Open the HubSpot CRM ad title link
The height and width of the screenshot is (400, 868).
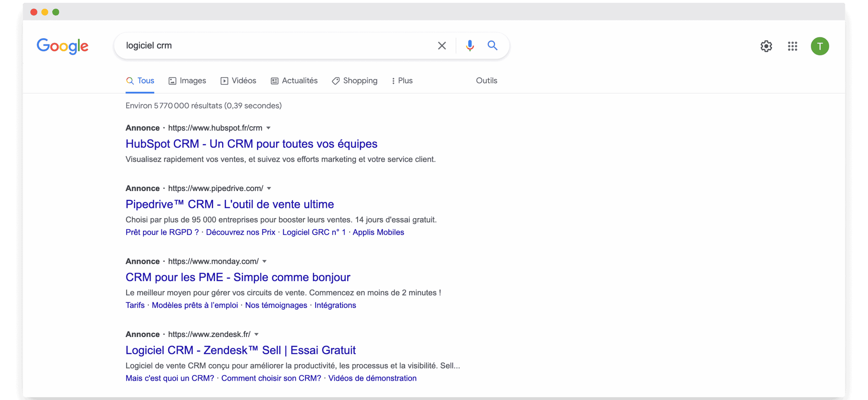(x=251, y=144)
